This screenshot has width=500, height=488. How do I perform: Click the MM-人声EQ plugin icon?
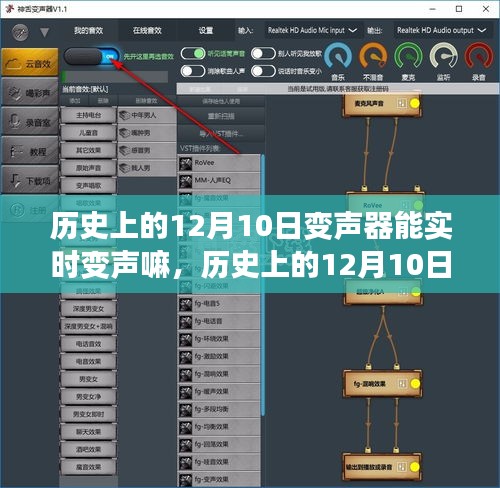[x=185, y=181]
